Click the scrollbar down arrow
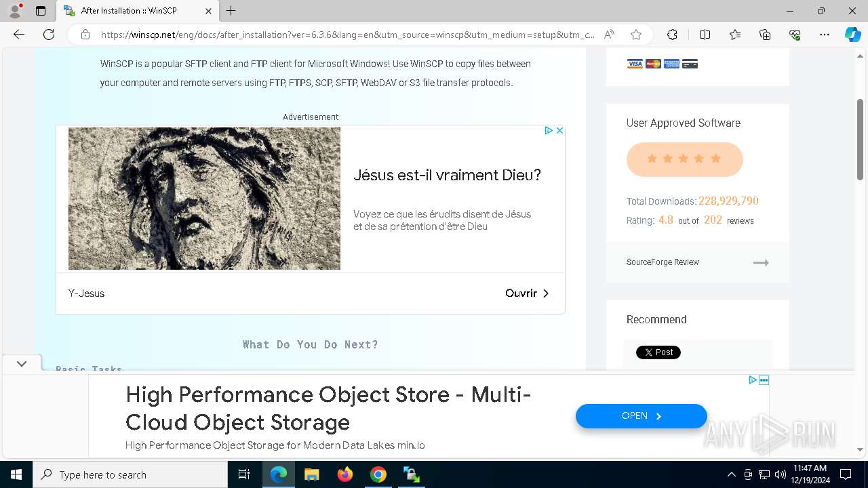The image size is (868, 488). click(x=860, y=449)
